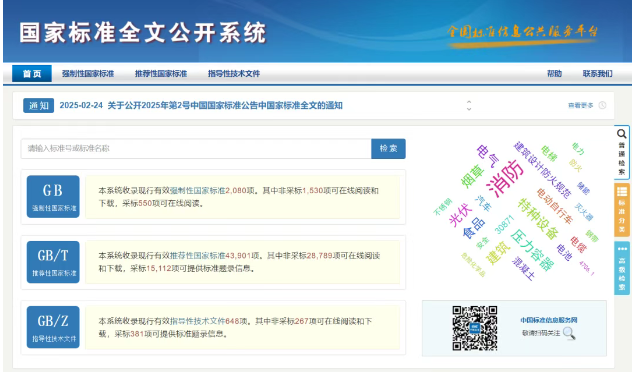Click the GB/T 推荐性国家标准 tile

coord(53,262)
